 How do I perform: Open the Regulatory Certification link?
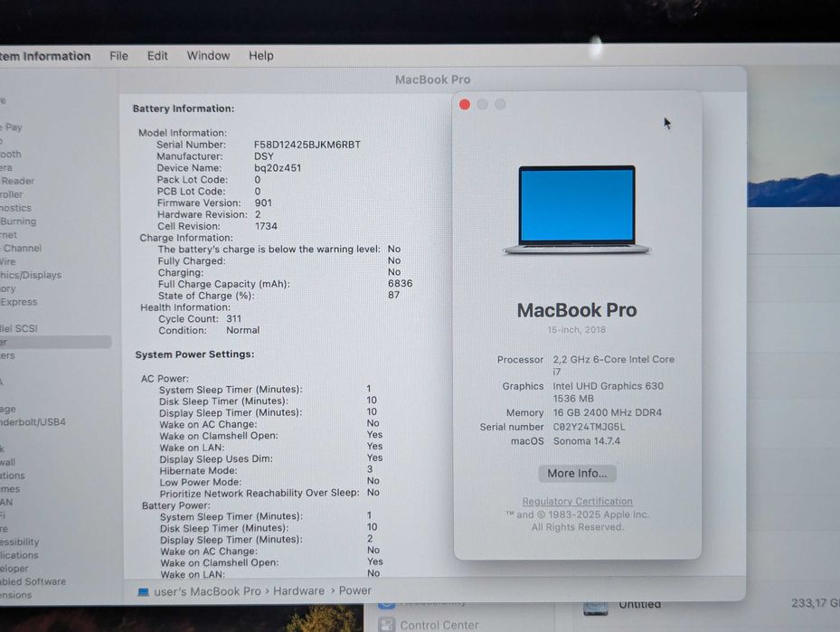(577, 501)
